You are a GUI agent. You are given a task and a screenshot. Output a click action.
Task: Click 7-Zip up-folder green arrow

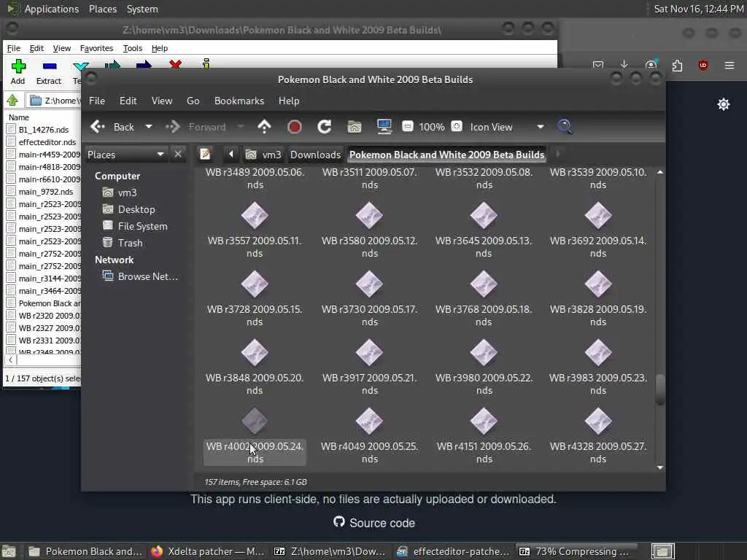pos(12,101)
